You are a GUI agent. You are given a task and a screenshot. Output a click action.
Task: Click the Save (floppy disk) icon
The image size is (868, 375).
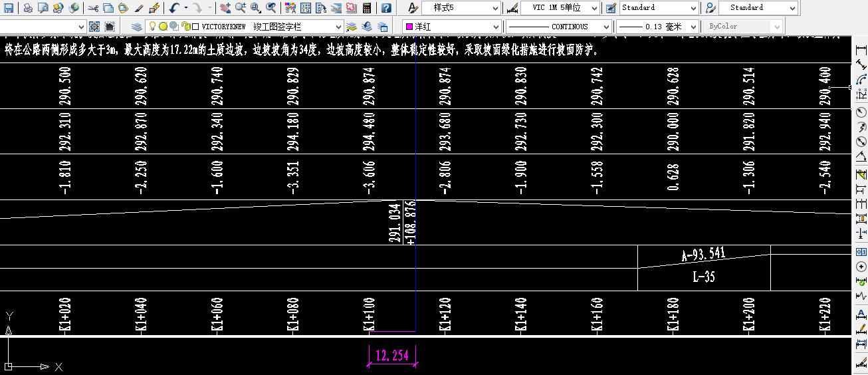[9, 8]
